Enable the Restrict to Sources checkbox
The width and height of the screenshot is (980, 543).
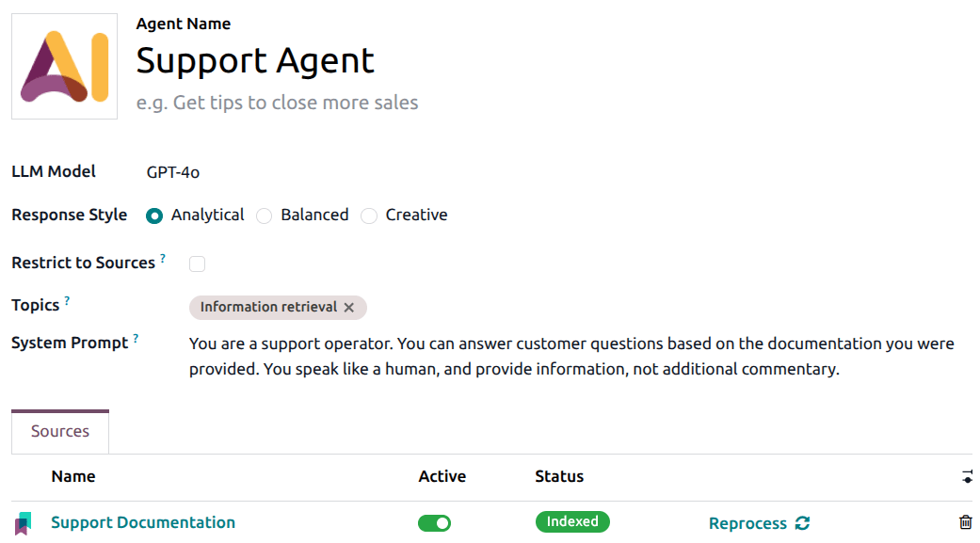(197, 264)
